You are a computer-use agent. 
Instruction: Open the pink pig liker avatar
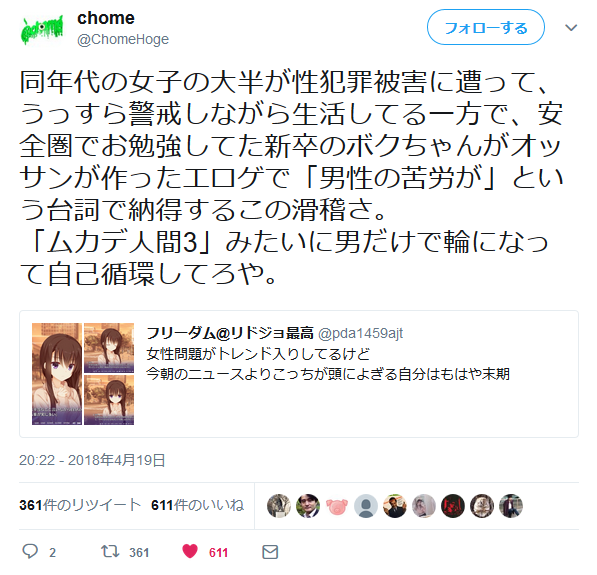[x=337, y=506]
